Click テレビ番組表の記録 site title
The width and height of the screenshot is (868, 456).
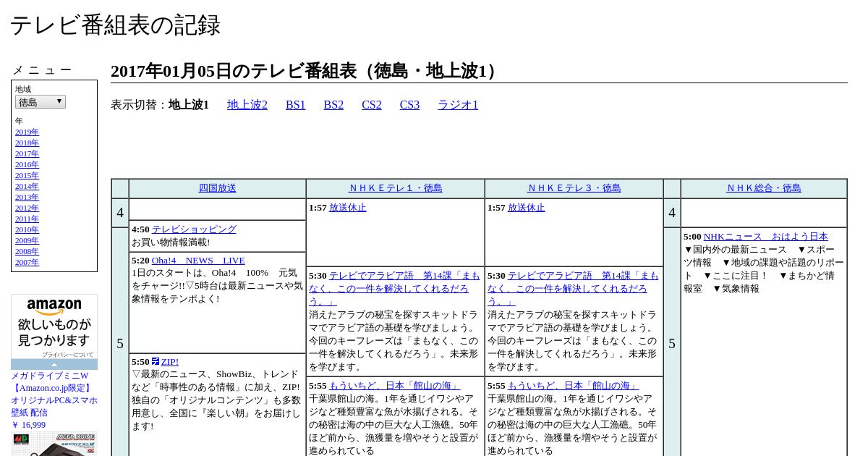[x=115, y=25]
